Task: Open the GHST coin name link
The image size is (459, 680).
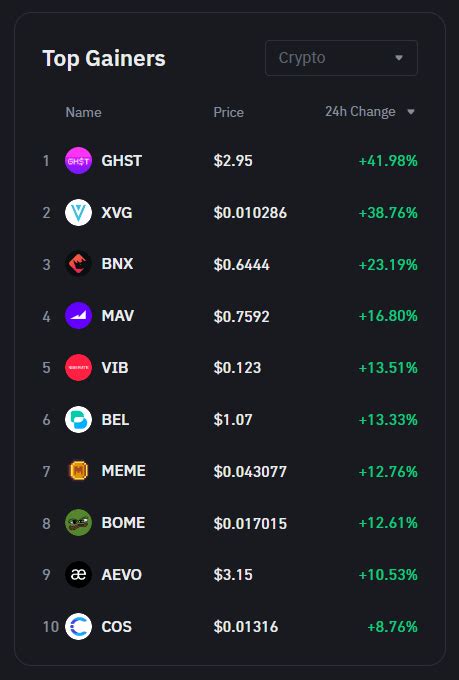Action: point(121,161)
